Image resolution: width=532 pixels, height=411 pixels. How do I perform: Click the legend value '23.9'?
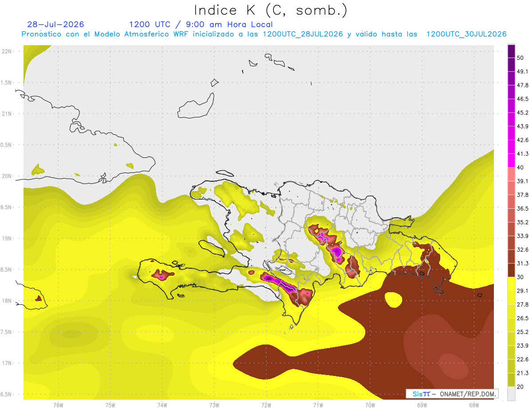(523, 346)
